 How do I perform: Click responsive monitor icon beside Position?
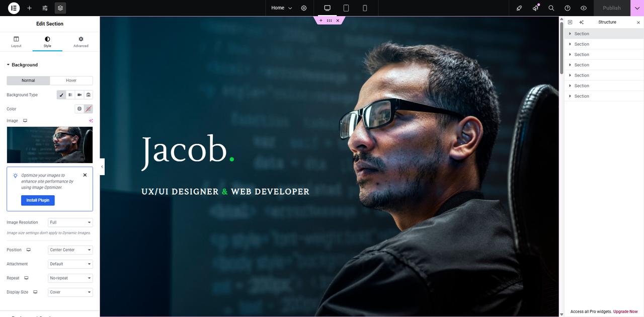tap(29, 250)
